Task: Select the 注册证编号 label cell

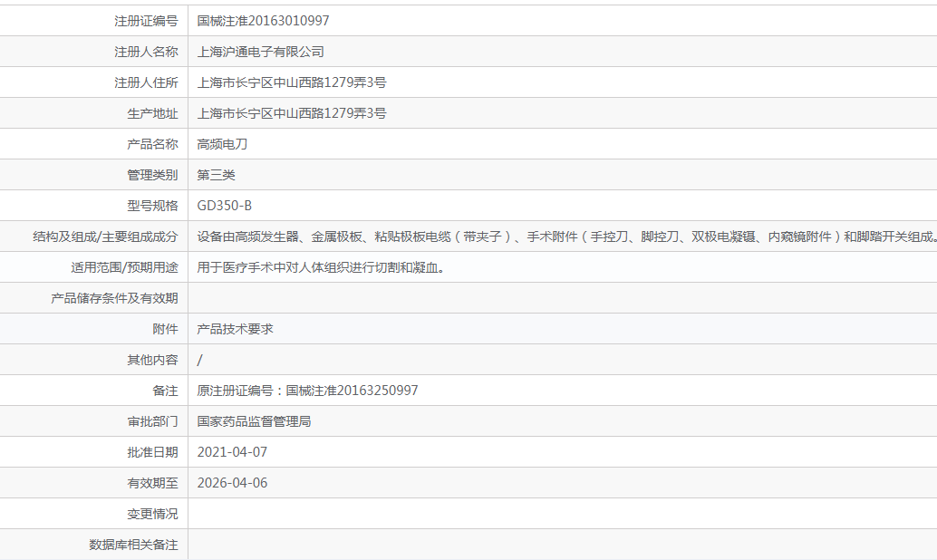Action: [x=146, y=21]
